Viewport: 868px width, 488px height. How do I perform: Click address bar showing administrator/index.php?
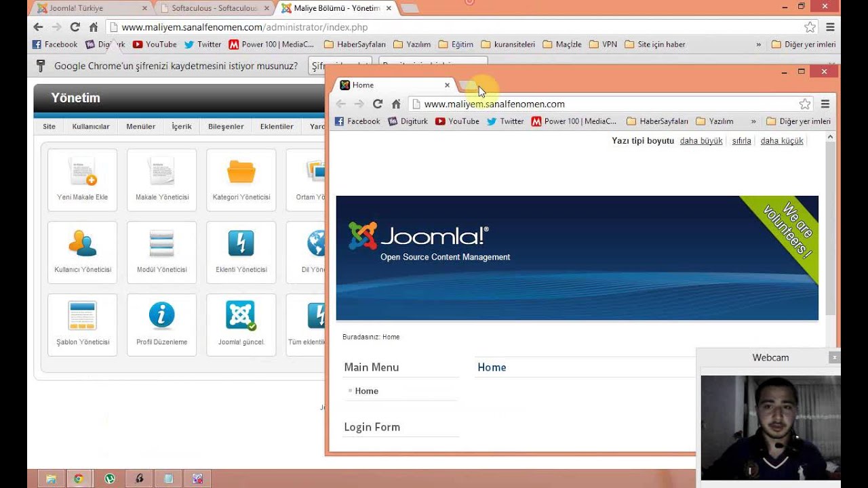(x=462, y=27)
